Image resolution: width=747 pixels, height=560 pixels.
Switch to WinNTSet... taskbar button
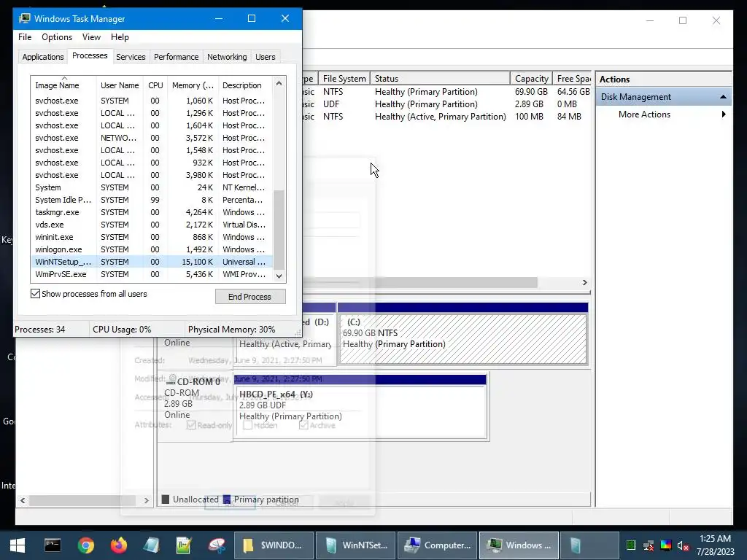pyautogui.click(x=356, y=545)
